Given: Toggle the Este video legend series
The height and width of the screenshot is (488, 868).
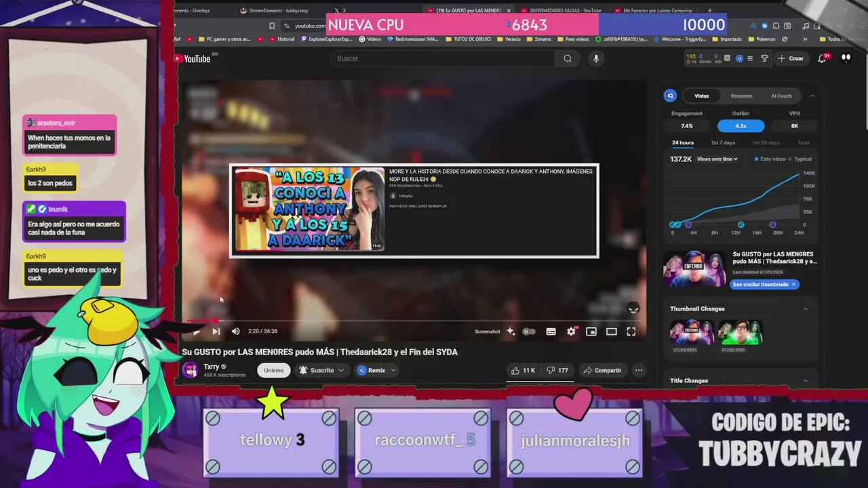Looking at the screenshot, I should [771, 159].
